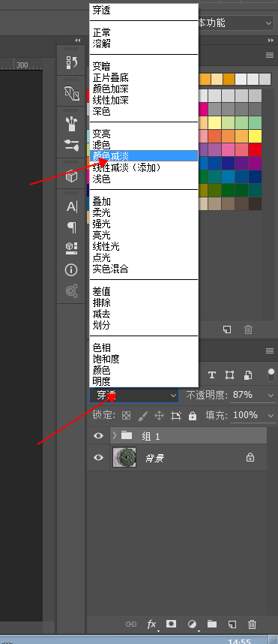The image size is (278, 644).
Task: Expand the 组 1 group folder
Action: coord(115,435)
